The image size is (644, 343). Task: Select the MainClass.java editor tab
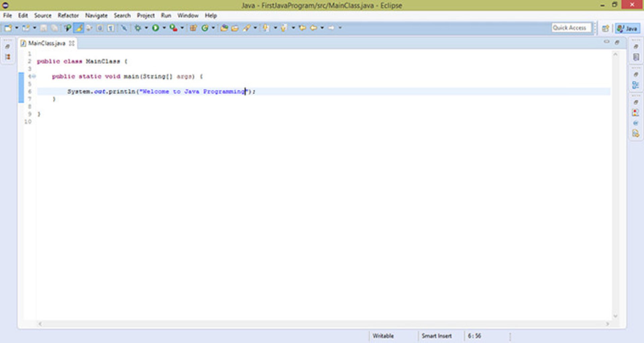click(x=47, y=43)
